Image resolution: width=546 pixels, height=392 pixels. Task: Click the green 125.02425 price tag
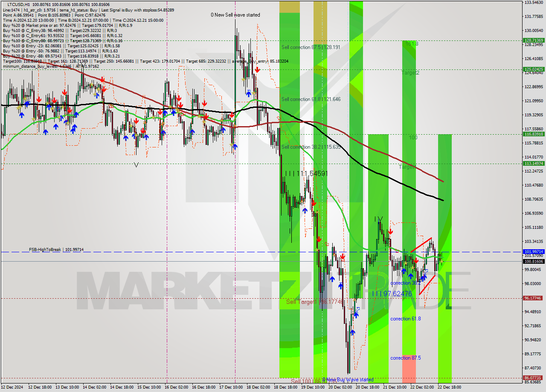pyautogui.click(x=534, y=69)
